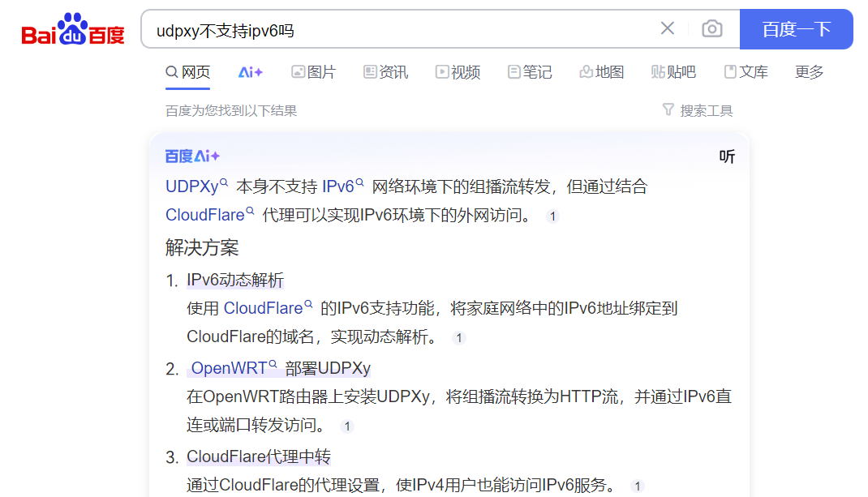This screenshot has width=868, height=497.
Task: Open 搜索工具 filter options
Action: coord(698,111)
